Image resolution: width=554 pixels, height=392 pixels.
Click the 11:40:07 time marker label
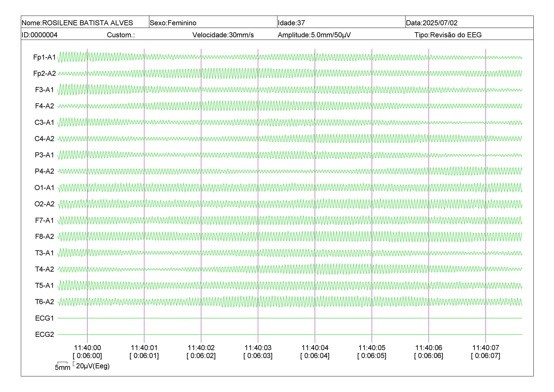[x=486, y=348]
